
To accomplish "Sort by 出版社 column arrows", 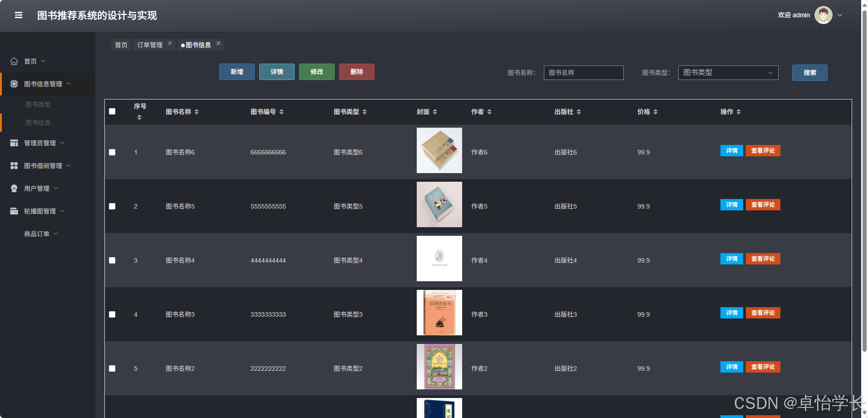I will 579,112.
